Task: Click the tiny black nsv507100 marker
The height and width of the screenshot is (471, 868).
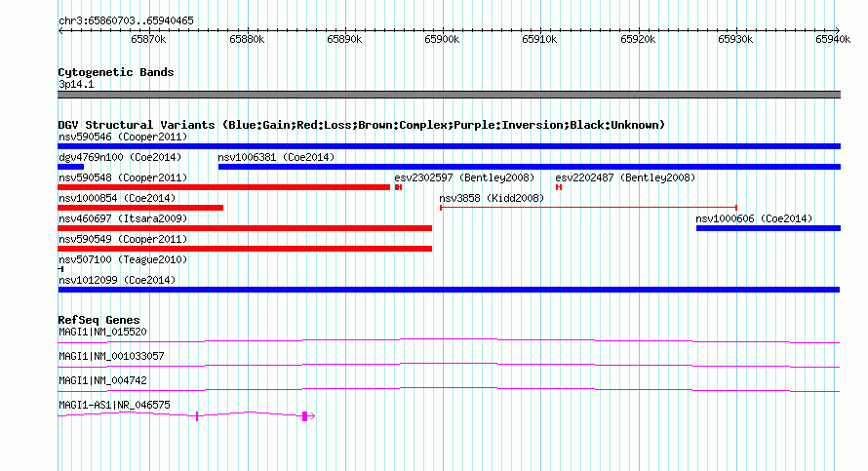Action: pos(60,269)
